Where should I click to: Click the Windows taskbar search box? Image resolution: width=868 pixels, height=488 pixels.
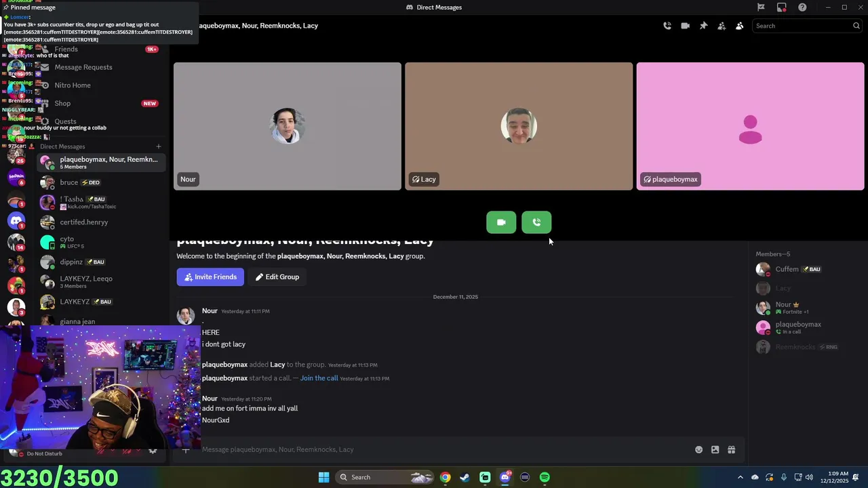(x=384, y=477)
